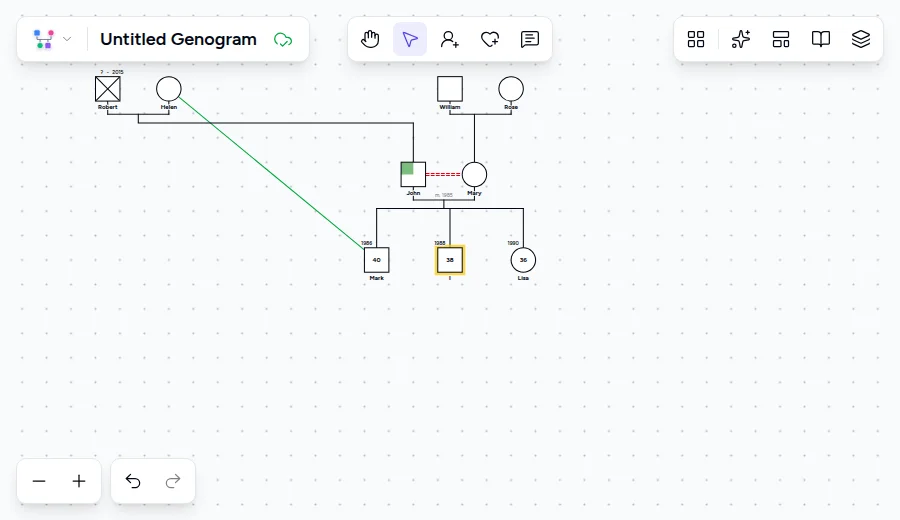
Task: Expand the app logo dropdown chevron
Action: click(x=67, y=39)
